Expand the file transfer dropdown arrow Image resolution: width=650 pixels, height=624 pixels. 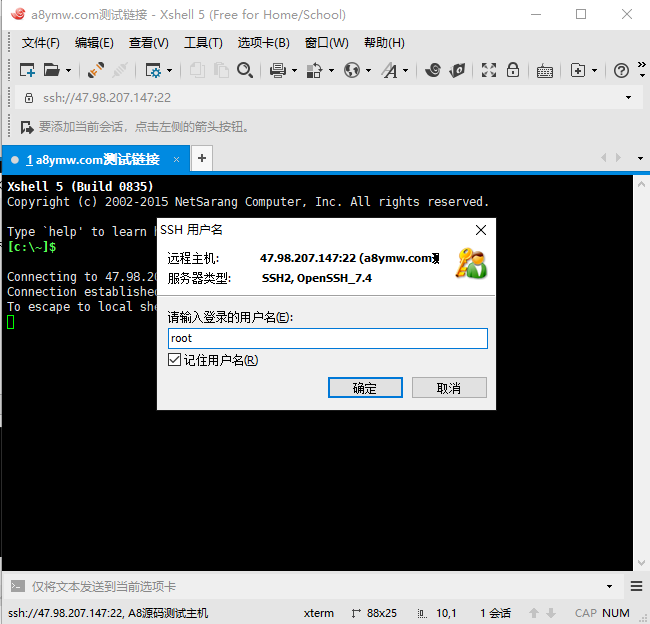tap(331, 70)
